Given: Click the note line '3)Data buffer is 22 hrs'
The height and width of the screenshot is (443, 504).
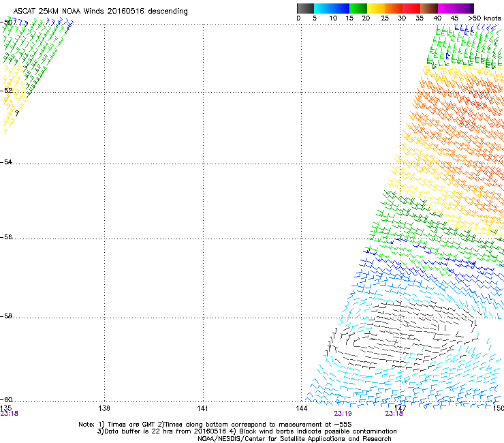Looking at the screenshot, I should point(247,431).
